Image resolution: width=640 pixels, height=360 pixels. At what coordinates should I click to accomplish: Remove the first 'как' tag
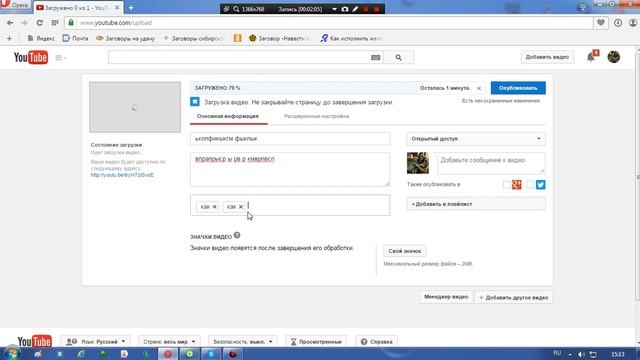[214, 207]
